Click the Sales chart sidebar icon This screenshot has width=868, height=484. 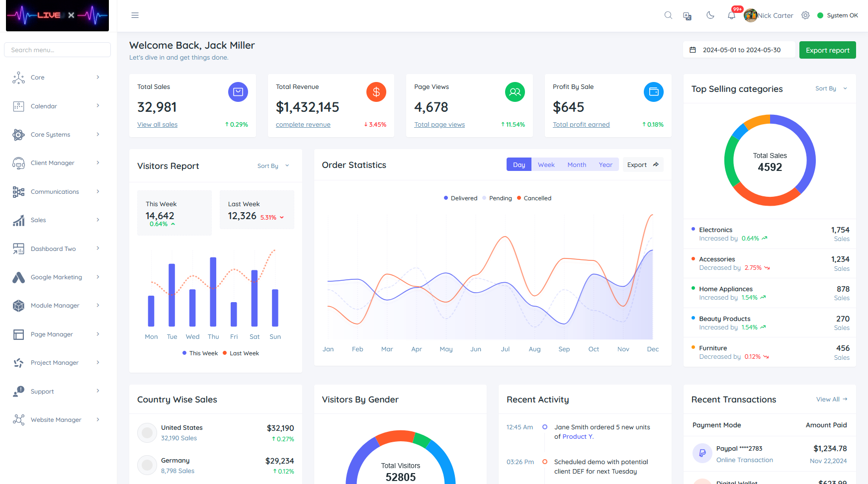18,220
